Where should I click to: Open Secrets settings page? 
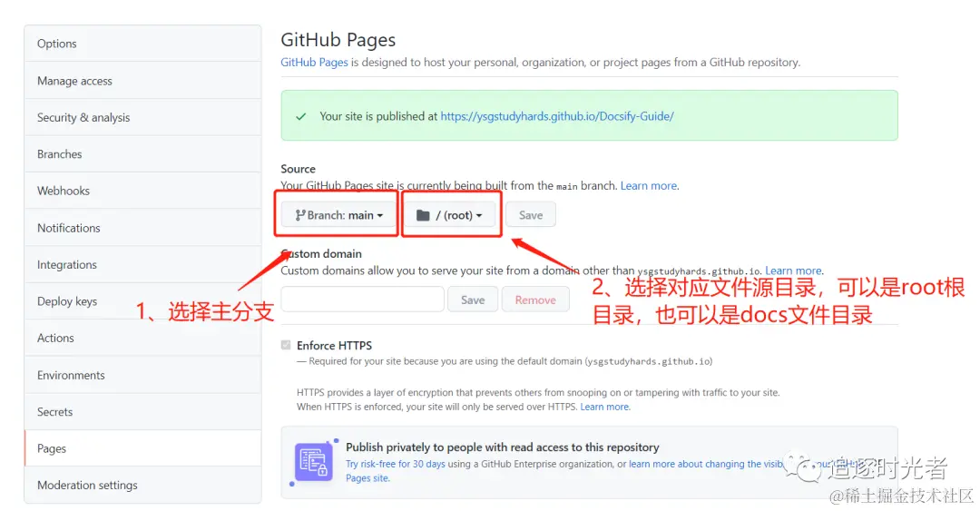coord(142,411)
